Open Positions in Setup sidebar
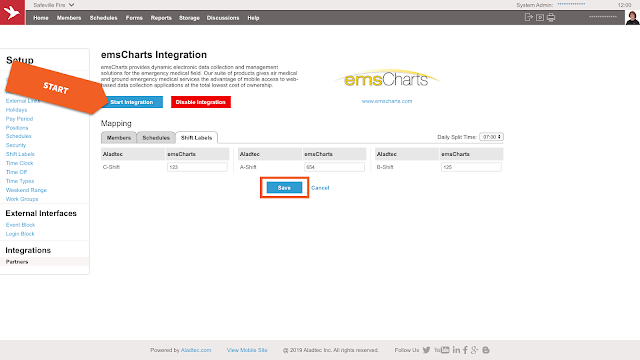 click(17, 128)
